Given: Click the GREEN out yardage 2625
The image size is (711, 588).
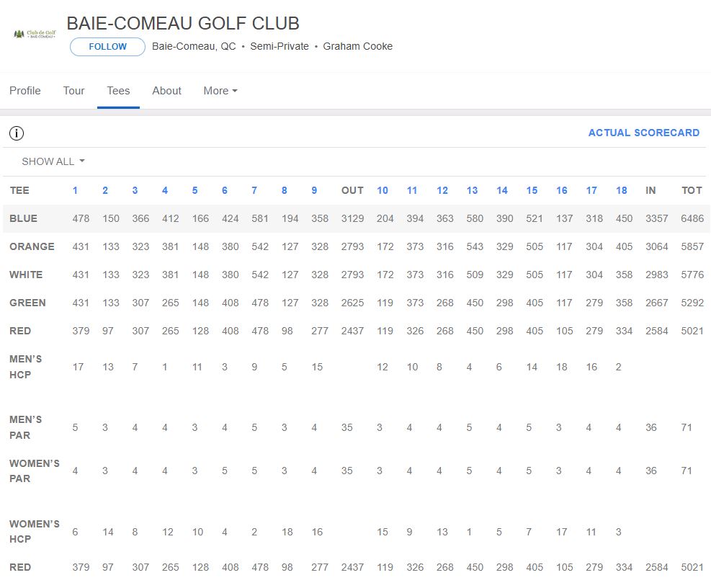Looking at the screenshot, I should [352, 303].
